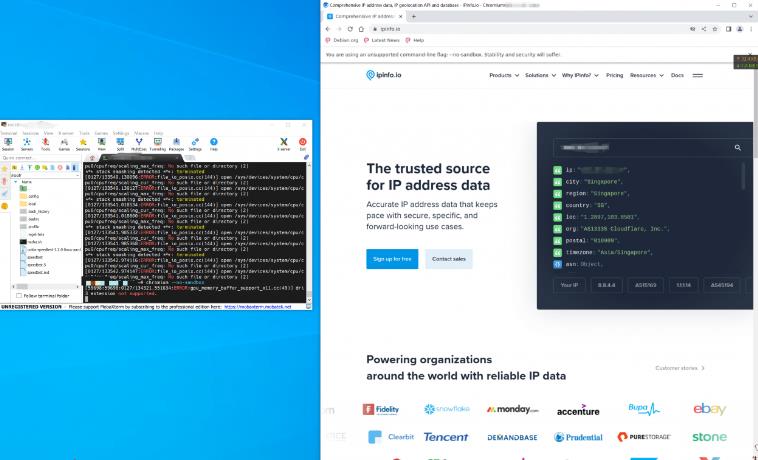Click the X server icon in MobaXterm

click(284, 144)
